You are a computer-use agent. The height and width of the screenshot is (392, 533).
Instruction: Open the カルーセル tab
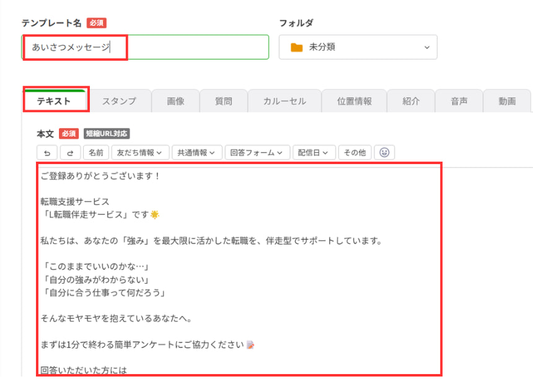coord(285,101)
